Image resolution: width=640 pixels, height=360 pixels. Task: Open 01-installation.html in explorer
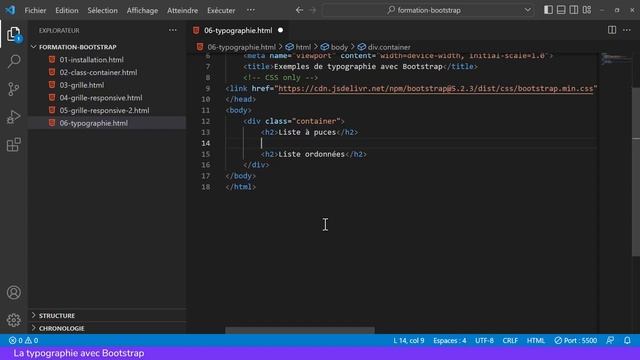91,60
